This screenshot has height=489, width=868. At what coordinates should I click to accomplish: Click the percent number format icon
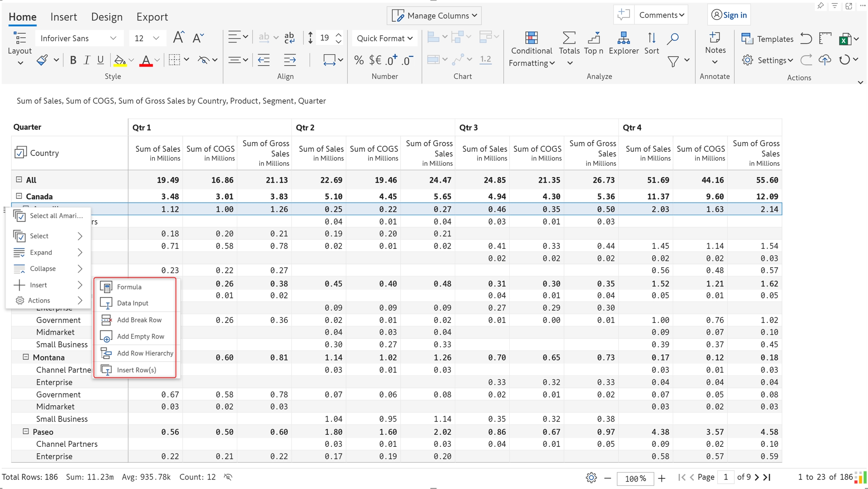point(359,60)
